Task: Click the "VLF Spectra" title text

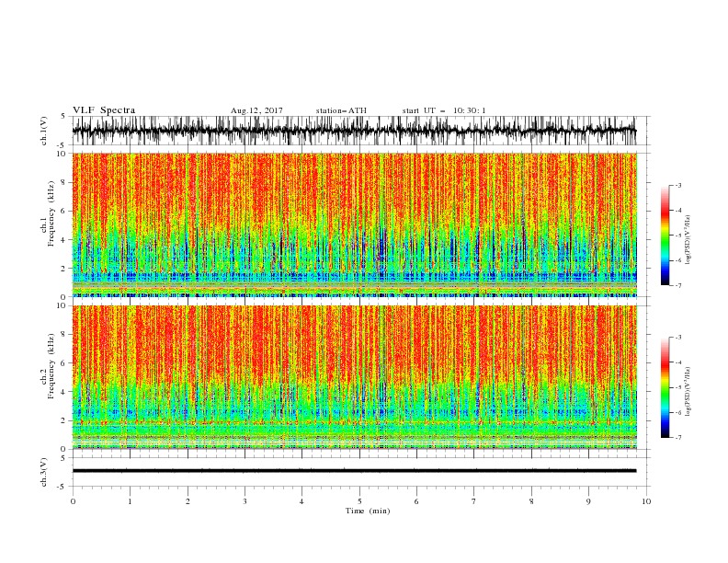Action: [104, 110]
